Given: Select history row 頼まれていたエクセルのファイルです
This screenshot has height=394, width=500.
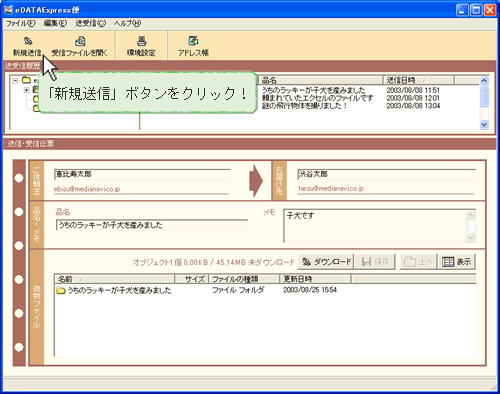Looking at the screenshot, I should coord(317,98).
